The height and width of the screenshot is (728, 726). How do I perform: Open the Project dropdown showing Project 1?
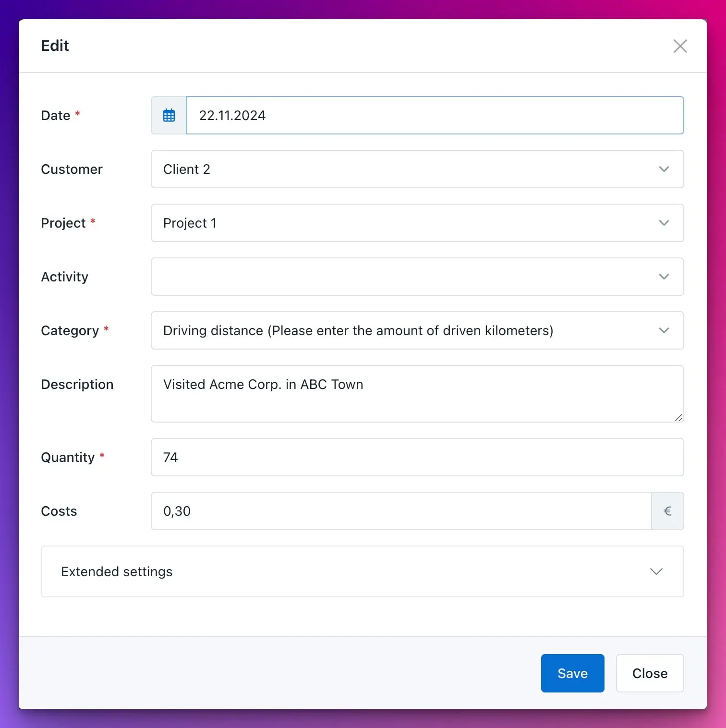coord(417,223)
